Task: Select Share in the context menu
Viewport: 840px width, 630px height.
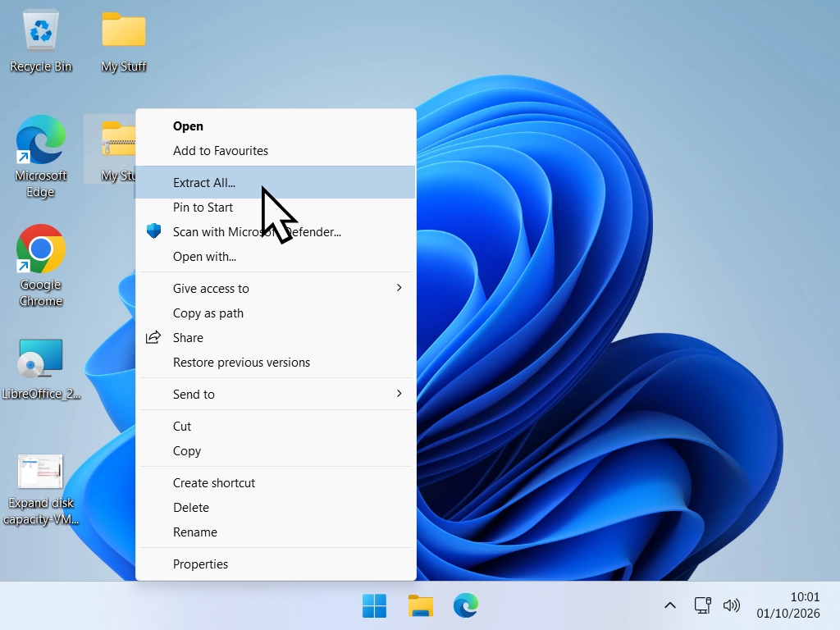Action: point(276,338)
